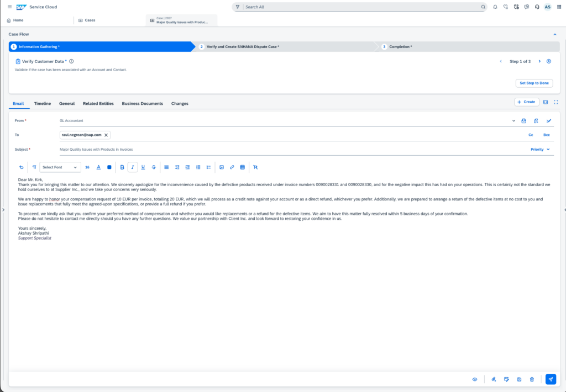This screenshot has width=566, height=392.
Task: Open the AS user profile avatar
Action: click(x=548, y=7)
